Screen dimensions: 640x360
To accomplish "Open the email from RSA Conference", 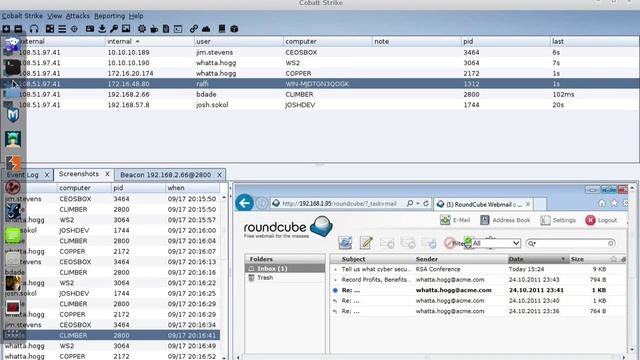I will tap(478, 269).
